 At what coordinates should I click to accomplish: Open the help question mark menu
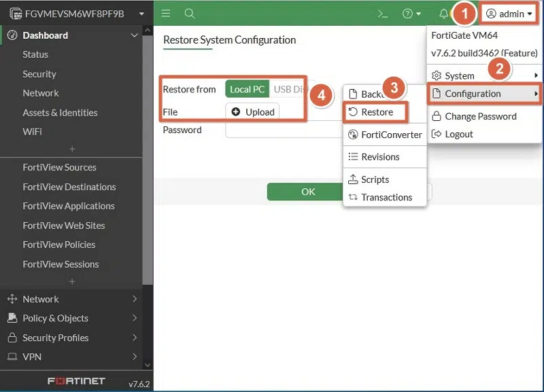point(411,14)
